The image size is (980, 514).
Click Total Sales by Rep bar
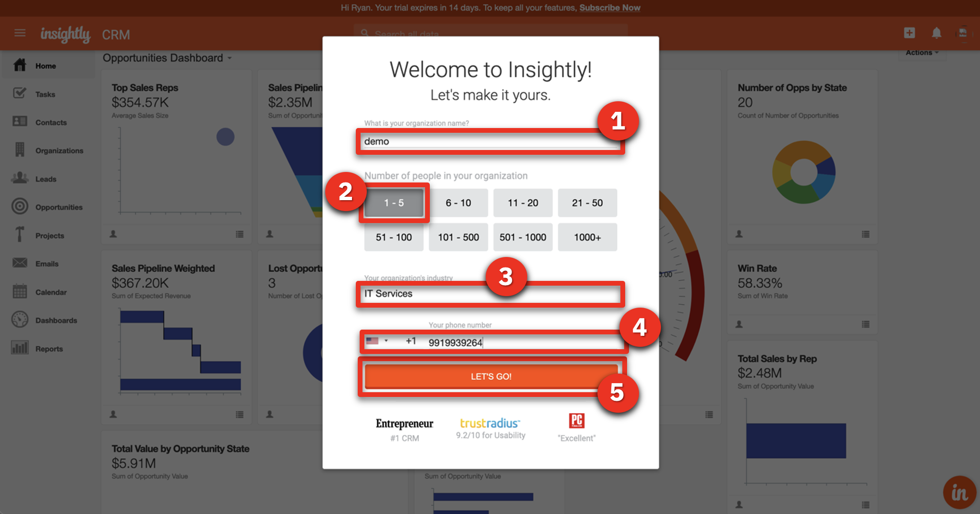pos(796,440)
